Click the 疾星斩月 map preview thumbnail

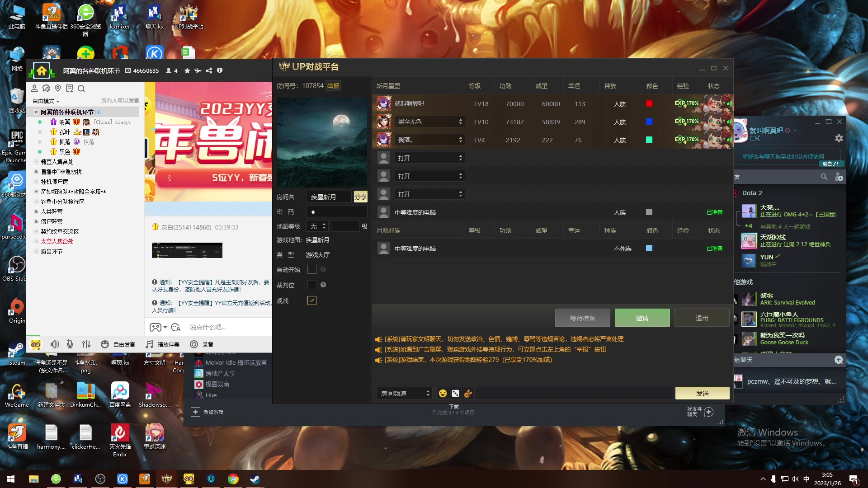322,142
